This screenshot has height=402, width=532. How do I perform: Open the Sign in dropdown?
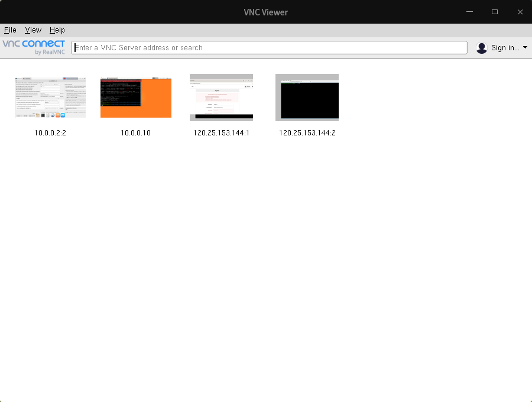coord(505,47)
